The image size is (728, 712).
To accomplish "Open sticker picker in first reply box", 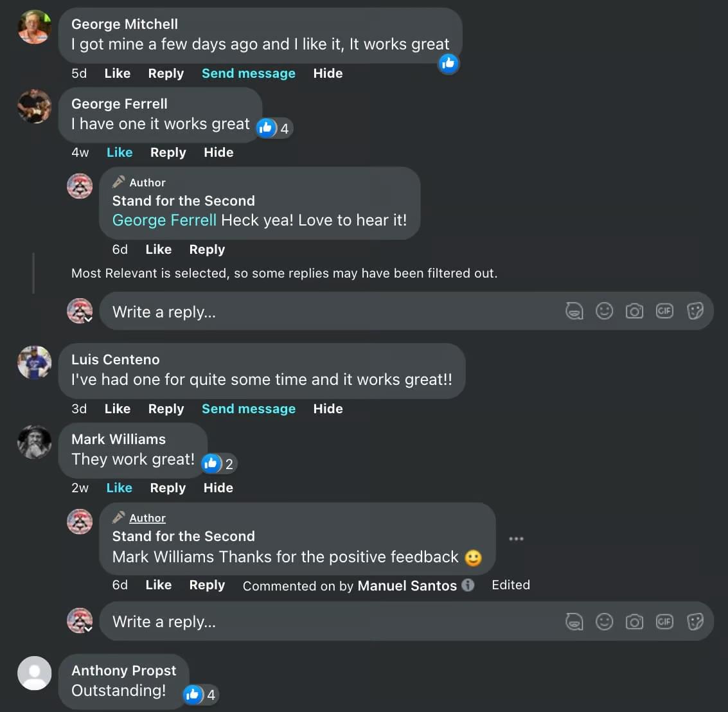I will pyautogui.click(x=695, y=312).
